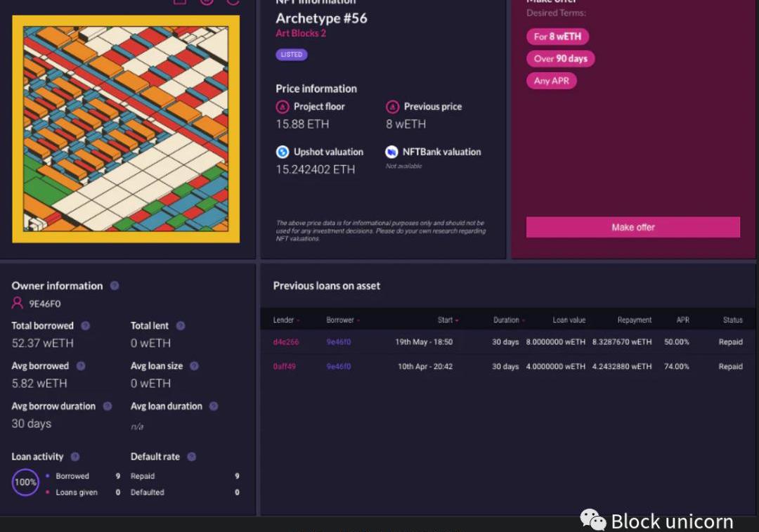Open the tooltip icon beside Avg borrowed

(81, 366)
